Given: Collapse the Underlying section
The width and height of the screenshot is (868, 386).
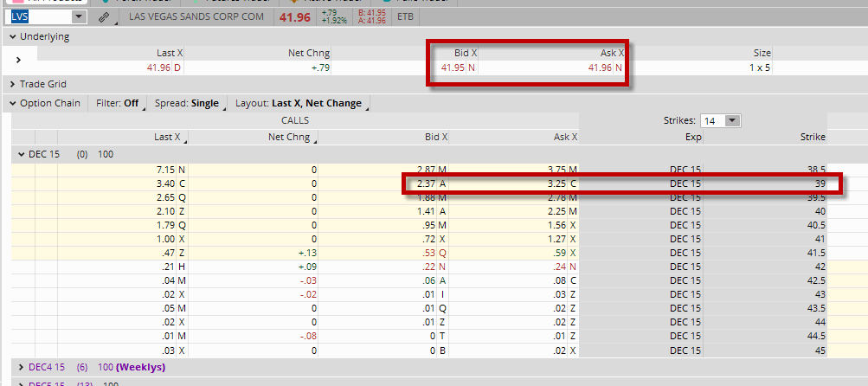Looking at the screenshot, I should pos(13,36).
